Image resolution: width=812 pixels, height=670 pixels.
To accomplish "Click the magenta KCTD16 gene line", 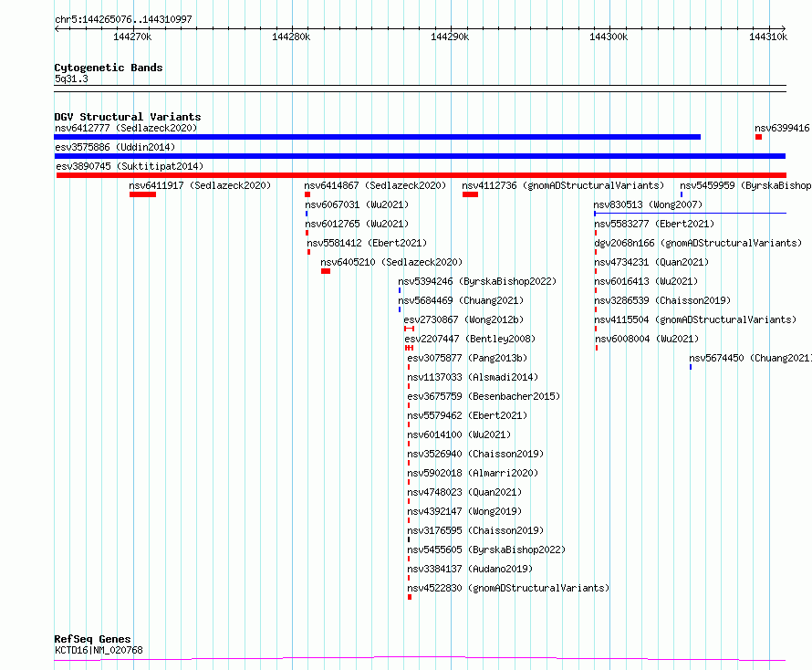I will [420, 659].
